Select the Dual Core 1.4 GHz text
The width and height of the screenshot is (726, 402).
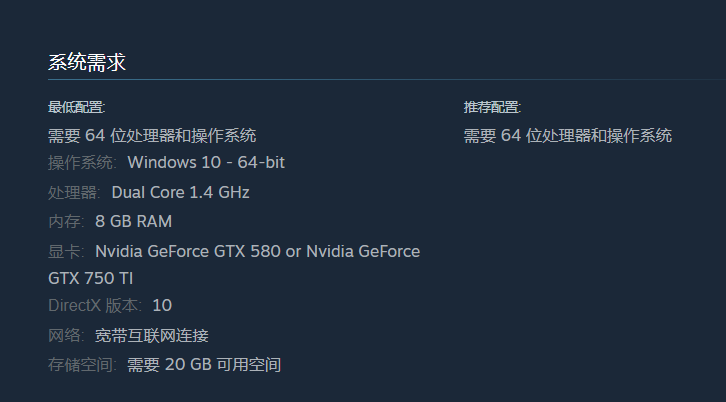tap(181, 192)
